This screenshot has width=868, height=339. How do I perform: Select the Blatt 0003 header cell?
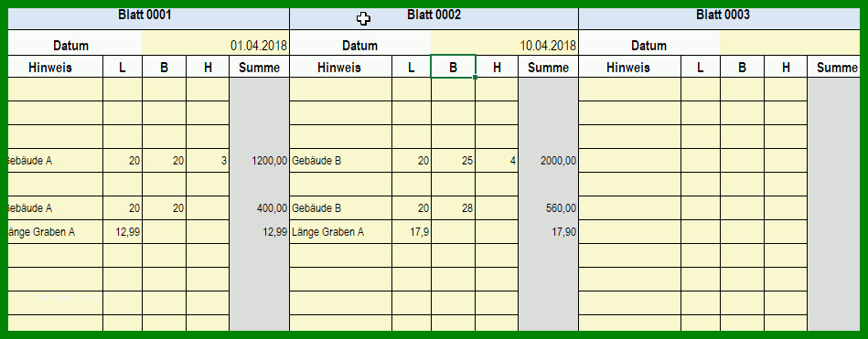point(720,19)
